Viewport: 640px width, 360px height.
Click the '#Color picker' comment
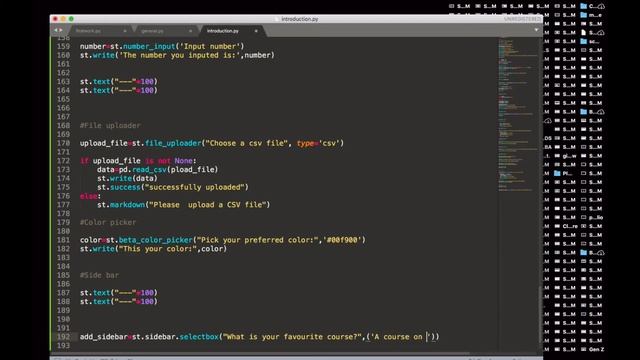[108, 222]
